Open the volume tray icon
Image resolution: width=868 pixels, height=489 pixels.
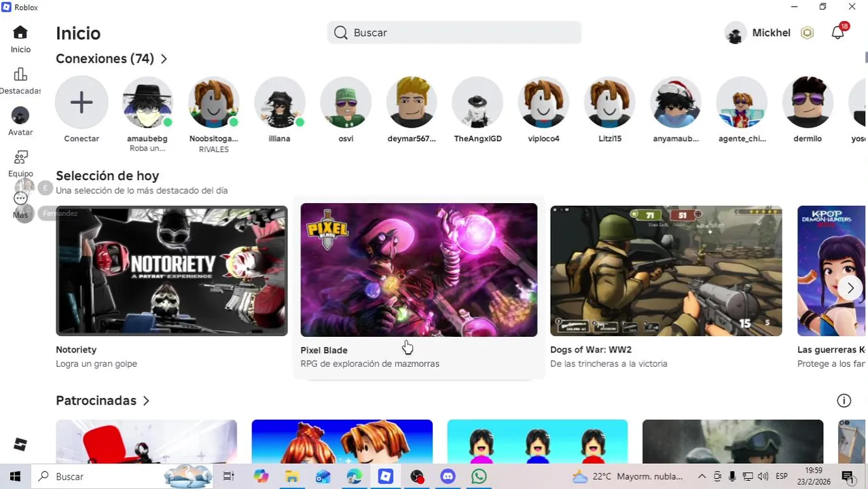point(763,477)
